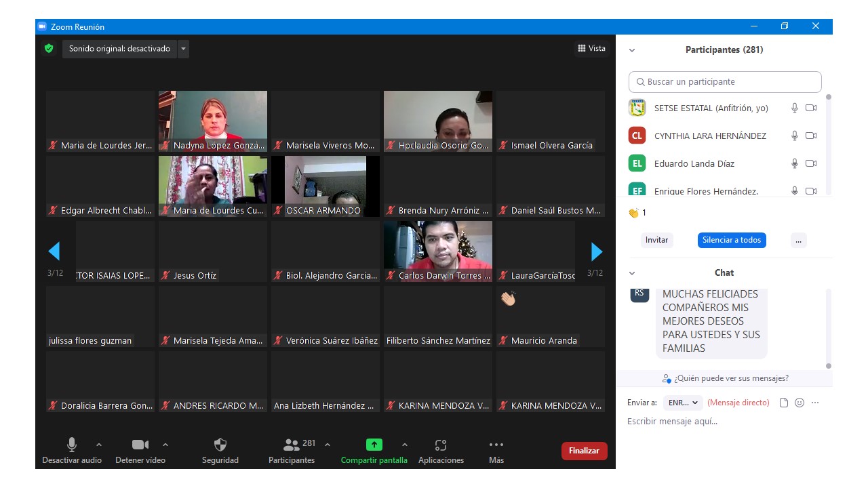The width and height of the screenshot is (868, 488).
Task: End the meeting with Finalizar
Action: click(585, 451)
